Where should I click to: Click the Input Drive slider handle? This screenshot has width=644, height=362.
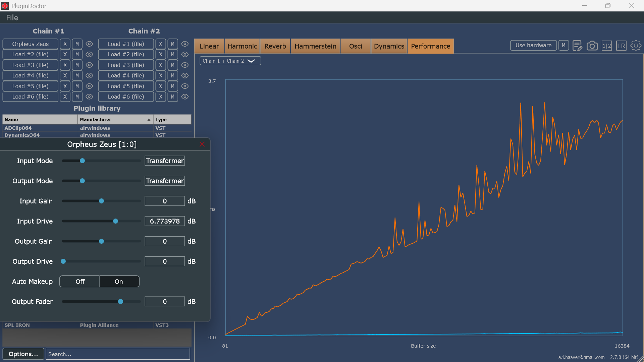pos(115,221)
